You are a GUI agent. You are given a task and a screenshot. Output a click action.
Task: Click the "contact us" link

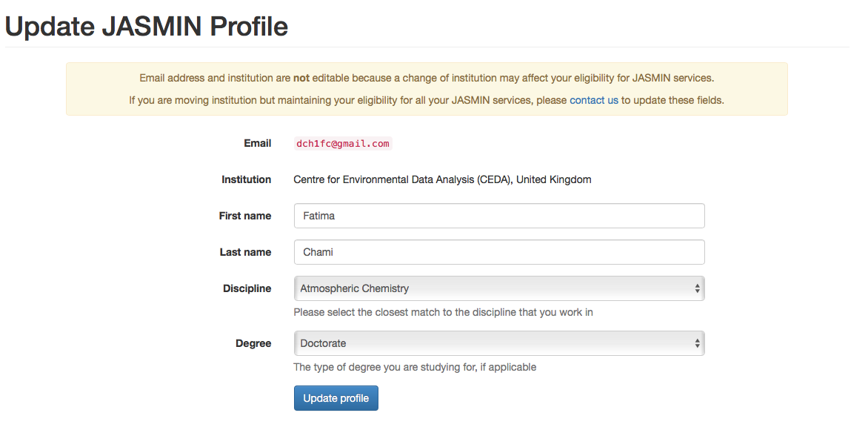click(x=593, y=100)
